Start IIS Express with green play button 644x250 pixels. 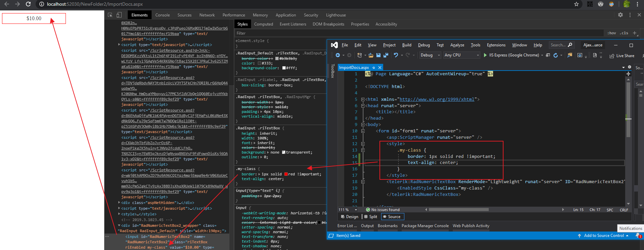(485, 55)
